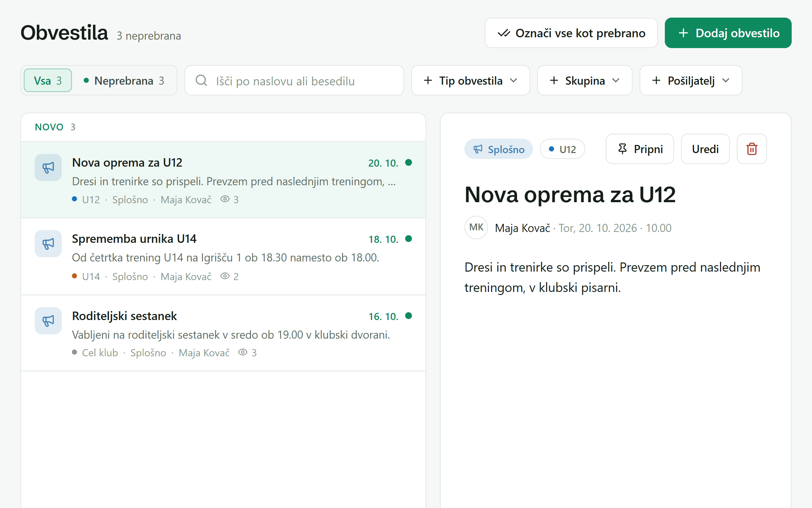Click unread green dot for Sprememba urnika
This screenshot has height=508, width=812.
coord(409,239)
